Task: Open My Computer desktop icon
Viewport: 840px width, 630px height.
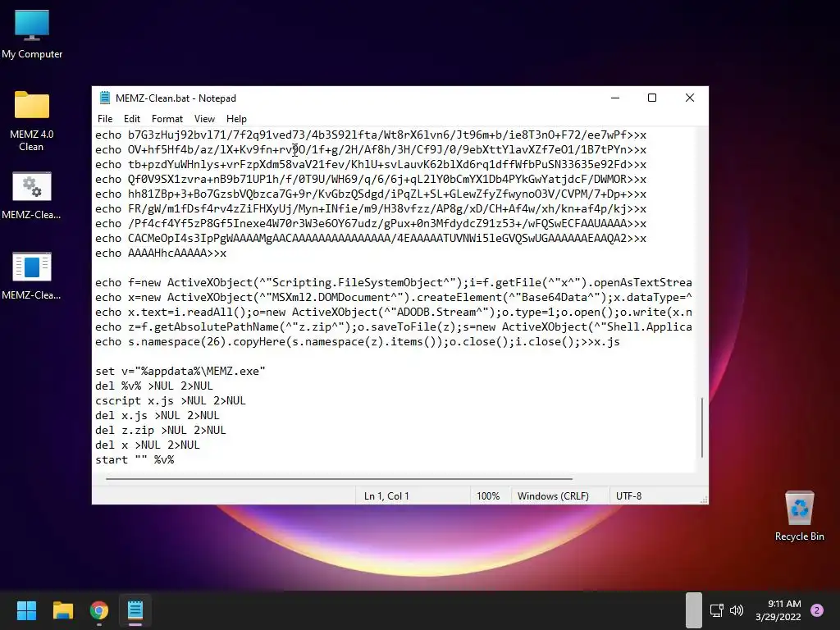Action: pos(32,33)
